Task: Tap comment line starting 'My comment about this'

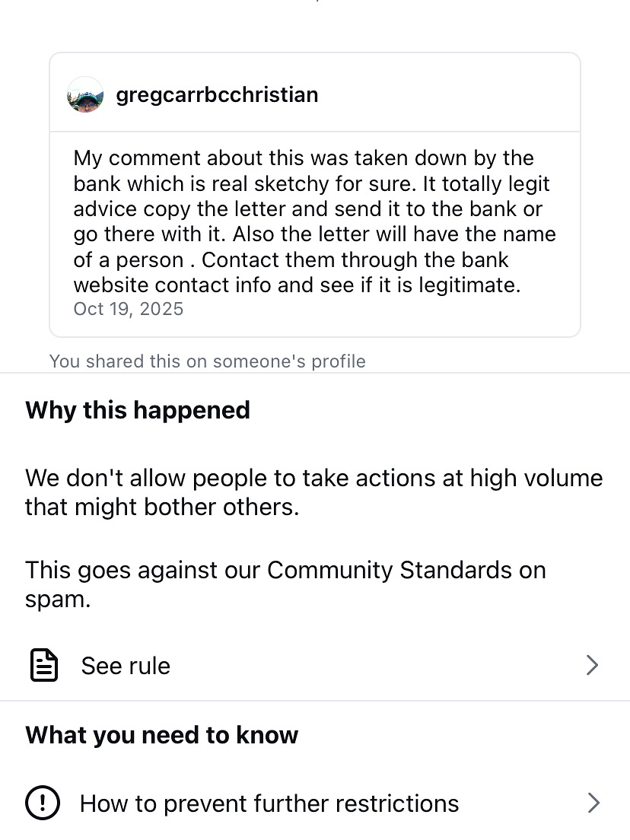Action: 304,158
